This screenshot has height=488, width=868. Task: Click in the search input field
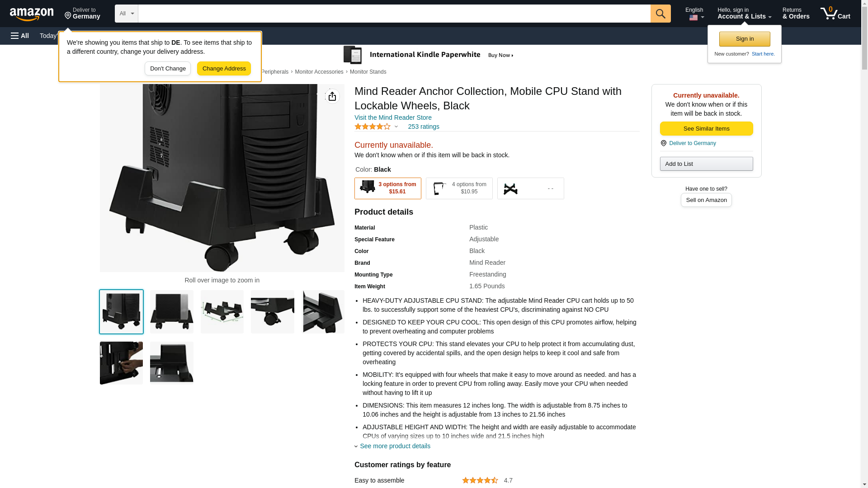point(394,14)
